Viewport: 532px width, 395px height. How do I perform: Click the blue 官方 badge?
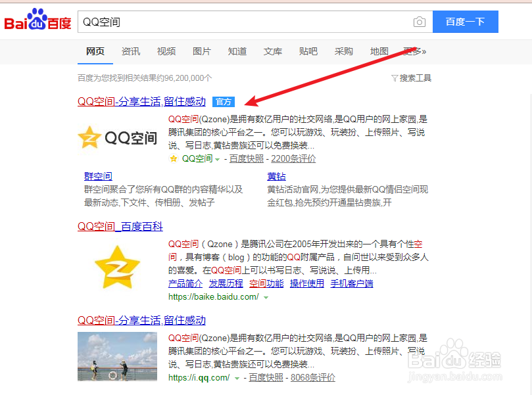point(224,102)
